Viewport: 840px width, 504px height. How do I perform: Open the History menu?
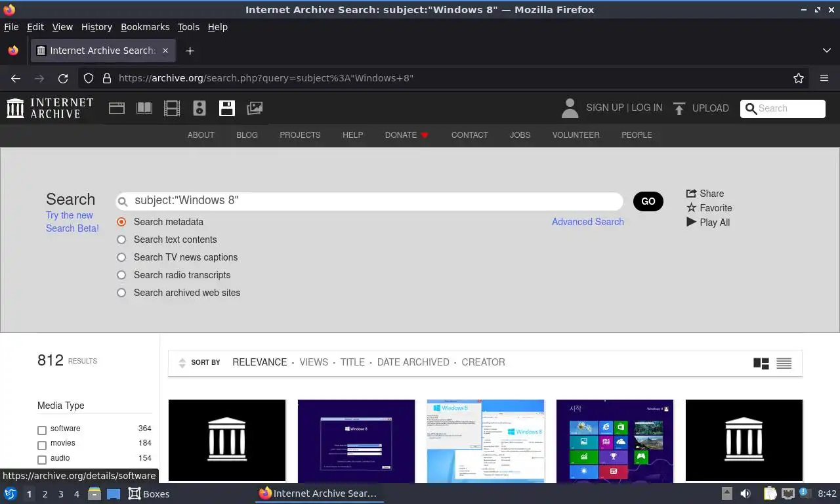coord(96,27)
